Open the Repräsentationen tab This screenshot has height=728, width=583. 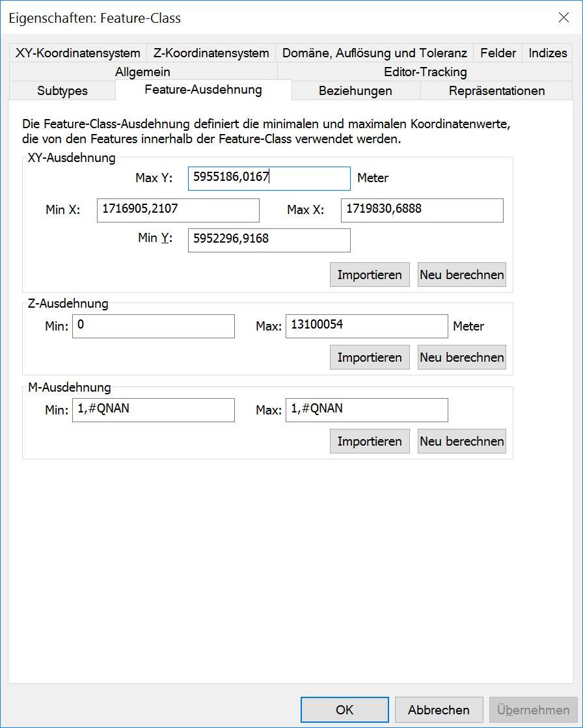pyautogui.click(x=496, y=91)
